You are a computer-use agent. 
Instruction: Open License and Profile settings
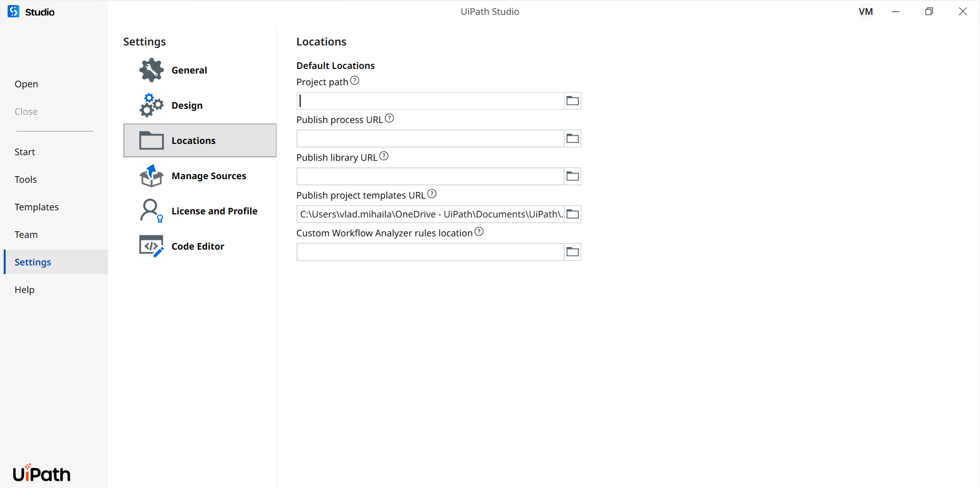(214, 211)
